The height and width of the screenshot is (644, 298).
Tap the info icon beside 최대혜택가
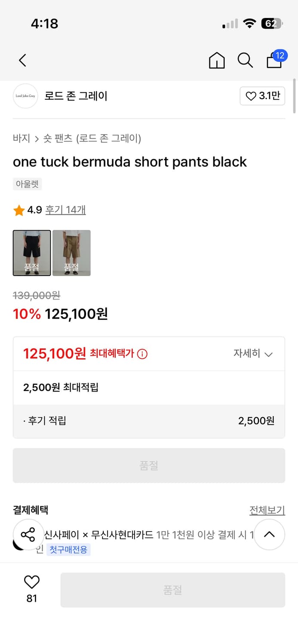tap(142, 354)
